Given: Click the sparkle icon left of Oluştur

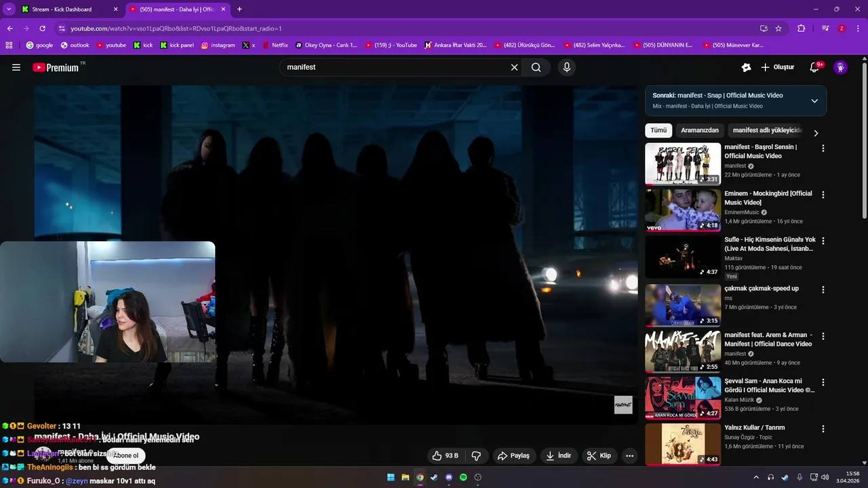Looking at the screenshot, I should 746,67.
